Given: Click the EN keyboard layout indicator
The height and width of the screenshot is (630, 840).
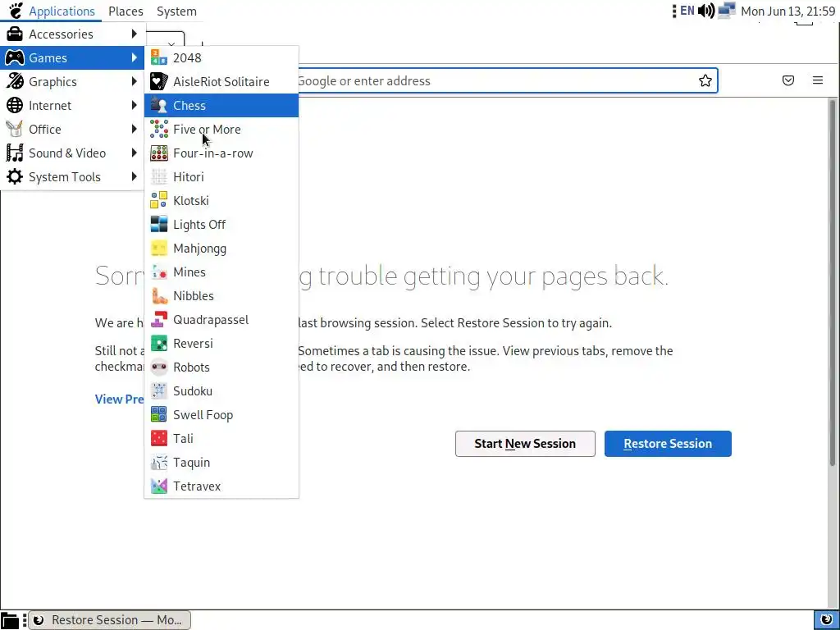Looking at the screenshot, I should 687,11.
